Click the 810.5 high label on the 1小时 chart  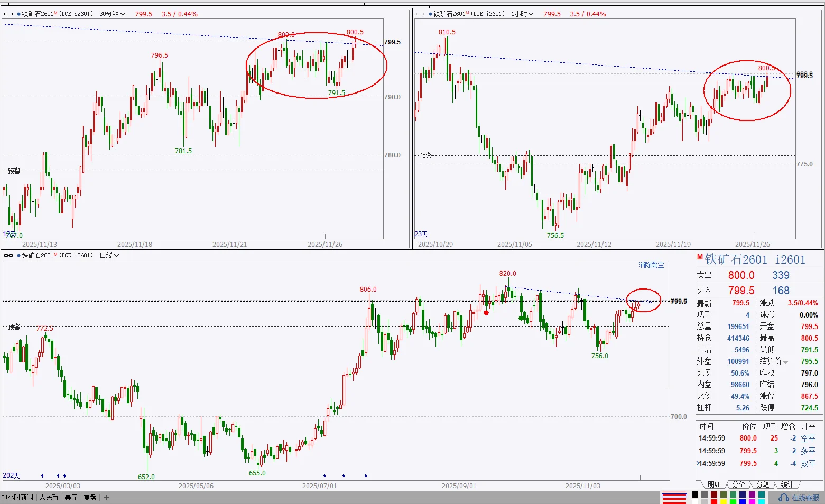(x=447, y=32)
